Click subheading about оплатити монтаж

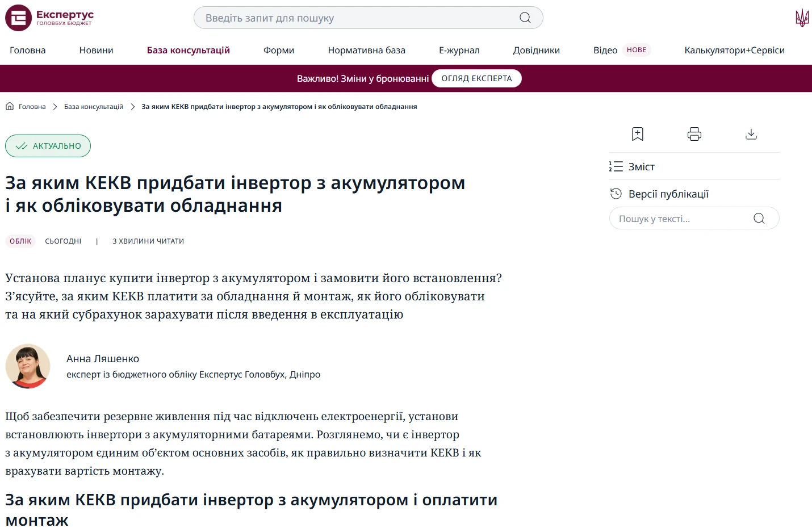coord(252,509)
